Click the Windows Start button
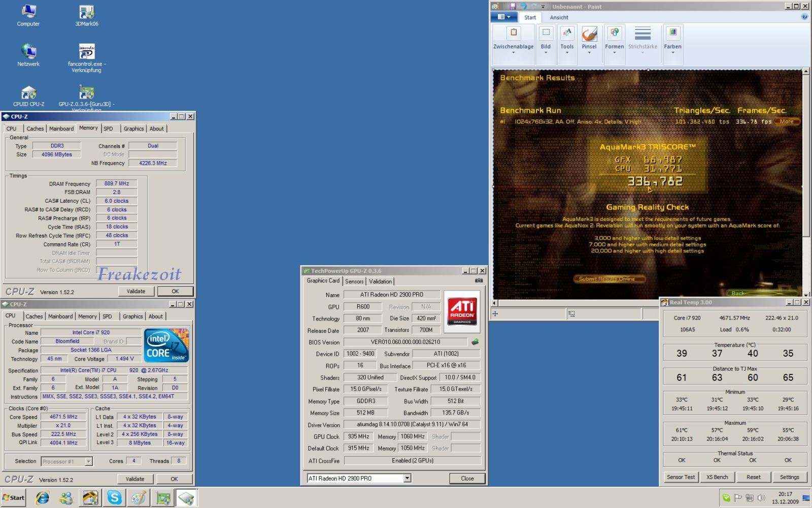Image resolution: width=812 pixels, height=508 pixels. (x=13, y=498)
